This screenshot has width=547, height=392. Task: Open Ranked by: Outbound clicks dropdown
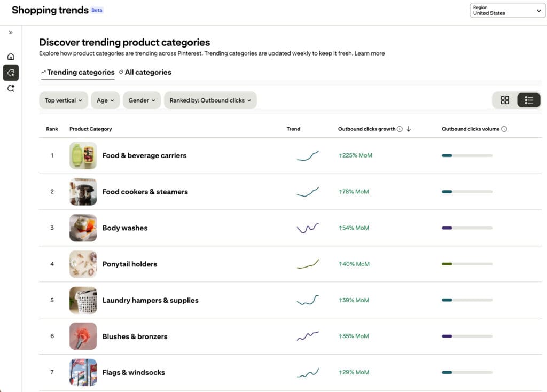pyautogui.click(x=210, y=100)
